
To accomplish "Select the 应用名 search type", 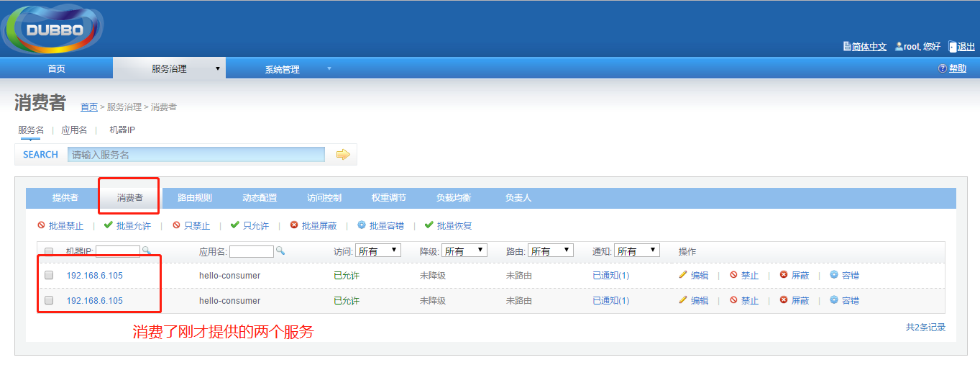I will click(x=74, y=130).
